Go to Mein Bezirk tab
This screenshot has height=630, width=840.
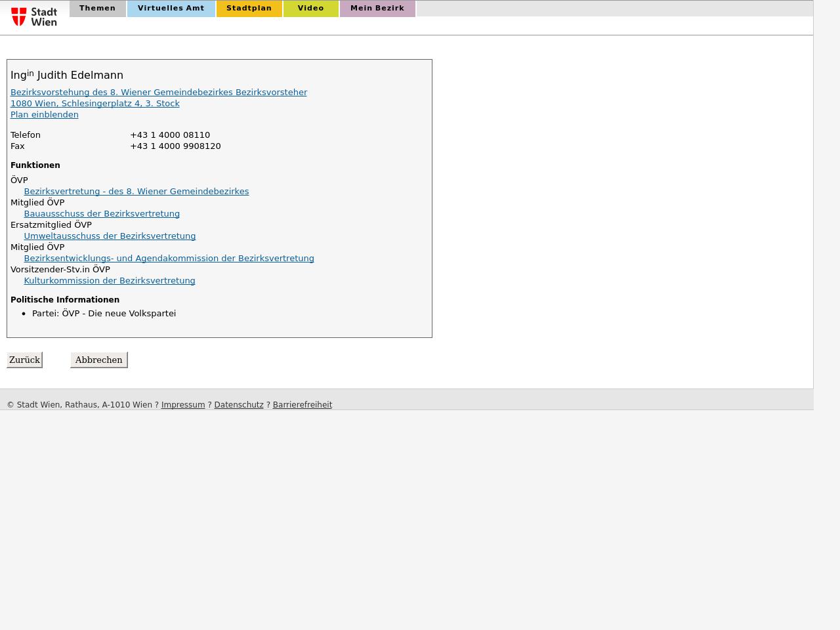point(377,9)
